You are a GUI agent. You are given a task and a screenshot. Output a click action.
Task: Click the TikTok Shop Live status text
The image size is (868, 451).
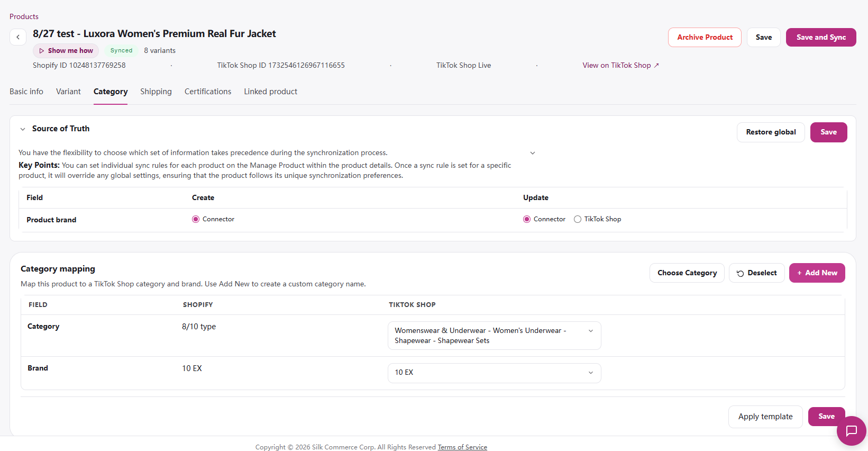click(x=464, y=66)
